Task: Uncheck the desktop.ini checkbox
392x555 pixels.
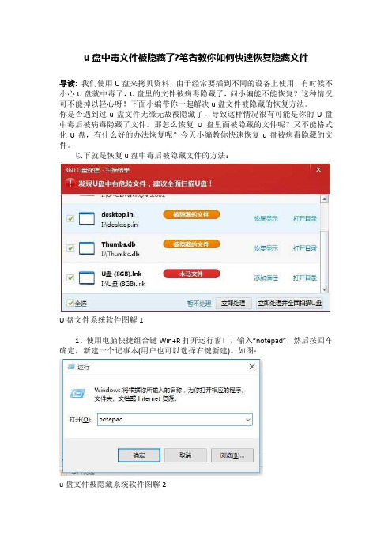Action: (x=70, y=219)
